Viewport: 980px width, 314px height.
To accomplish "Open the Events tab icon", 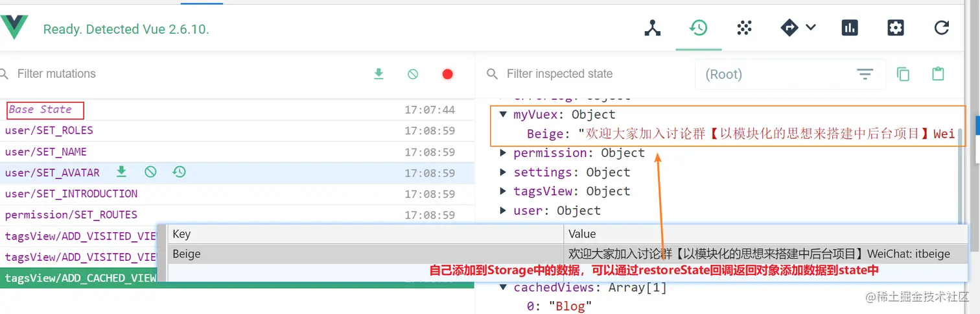I will click(x=744, y=28).
